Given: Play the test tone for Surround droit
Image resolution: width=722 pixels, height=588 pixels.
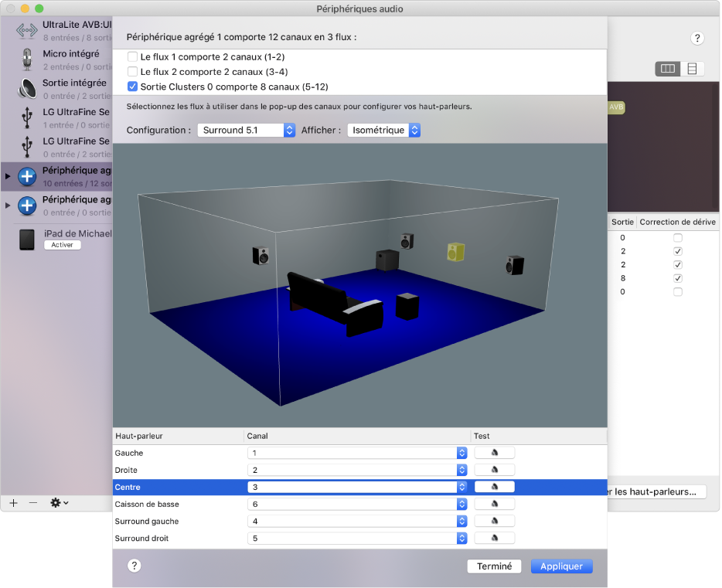Looking at the screenshot, I should 494,538.
